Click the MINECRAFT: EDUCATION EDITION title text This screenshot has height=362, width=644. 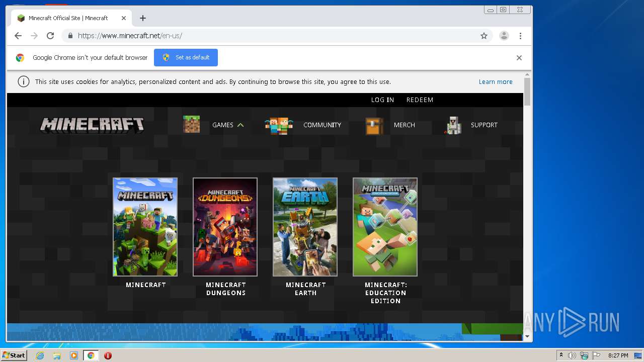385,293
